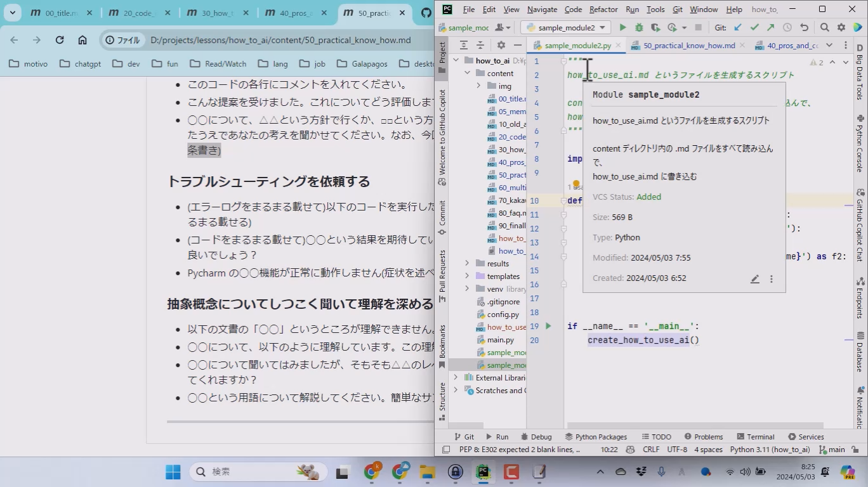Expand the results folder in project tree
This screenshot has height=487, width=868.
tap(468, 263)
